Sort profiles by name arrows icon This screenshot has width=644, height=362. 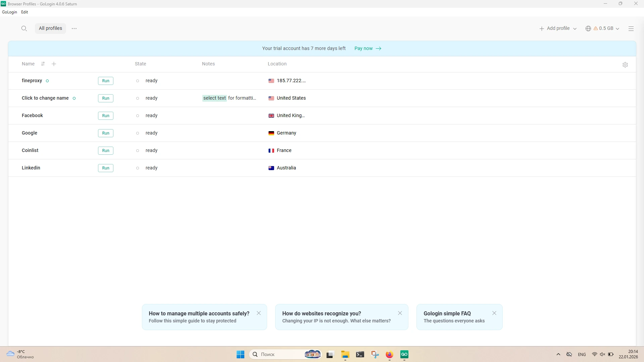[43, 64]
